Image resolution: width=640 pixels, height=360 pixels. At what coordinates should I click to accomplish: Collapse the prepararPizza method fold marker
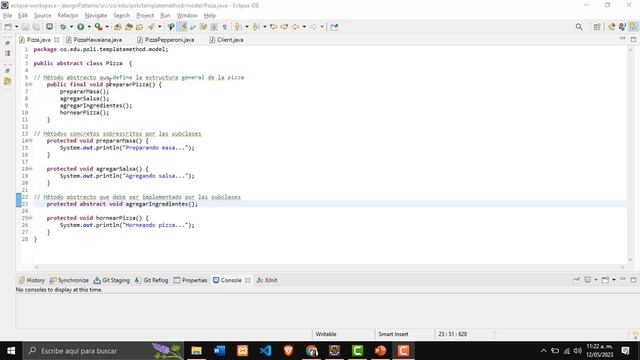pyautogui.click(x=30, y=84)
